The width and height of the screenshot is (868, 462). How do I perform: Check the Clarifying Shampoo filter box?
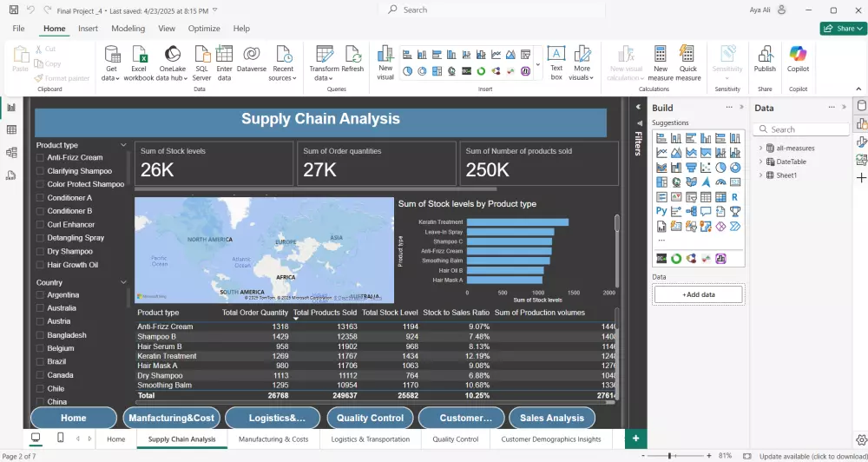click(x=40, y=171)
